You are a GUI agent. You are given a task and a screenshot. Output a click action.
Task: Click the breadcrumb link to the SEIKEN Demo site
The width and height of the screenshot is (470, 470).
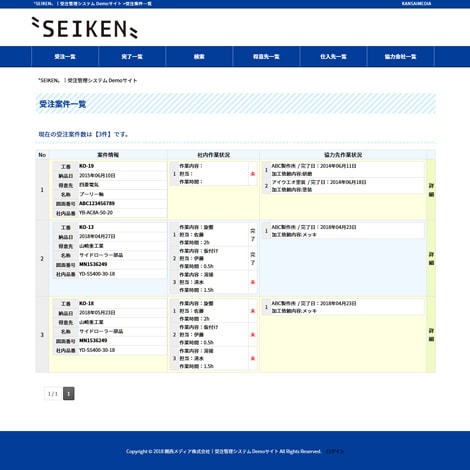pyautogui.click(x=88, y=80)
